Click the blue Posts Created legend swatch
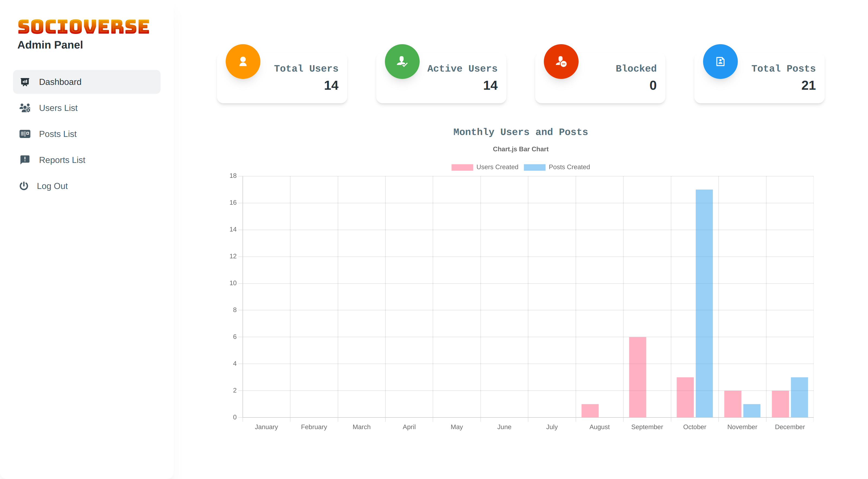The image size is (868, 479). click(x=534, y=168)
